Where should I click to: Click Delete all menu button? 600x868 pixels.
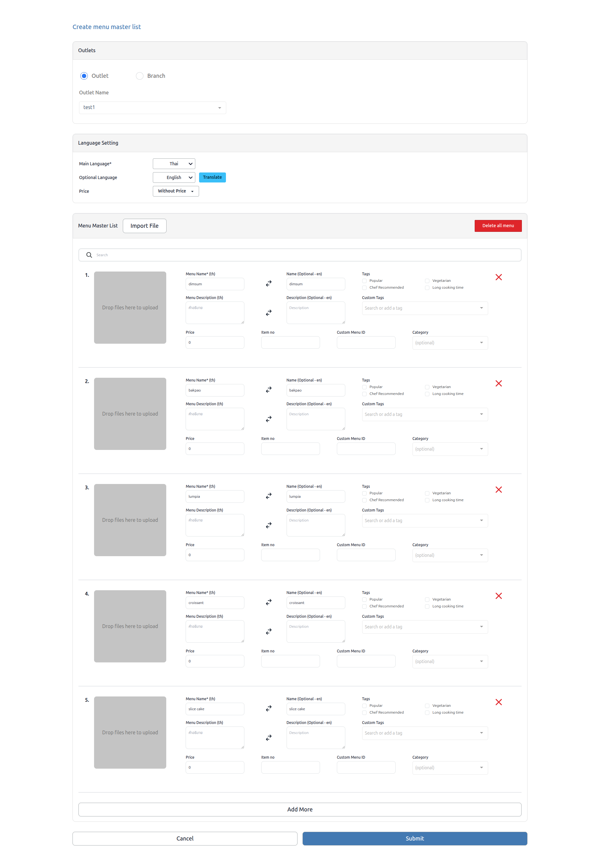coord(498,226)
